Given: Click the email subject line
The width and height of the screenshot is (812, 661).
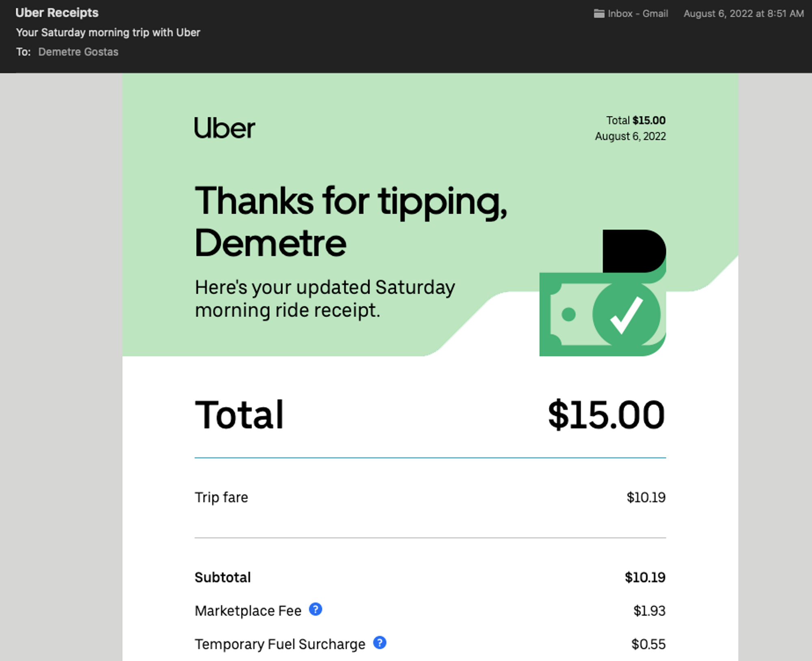Looking at the screenshot, I should [x=108, y=32].
